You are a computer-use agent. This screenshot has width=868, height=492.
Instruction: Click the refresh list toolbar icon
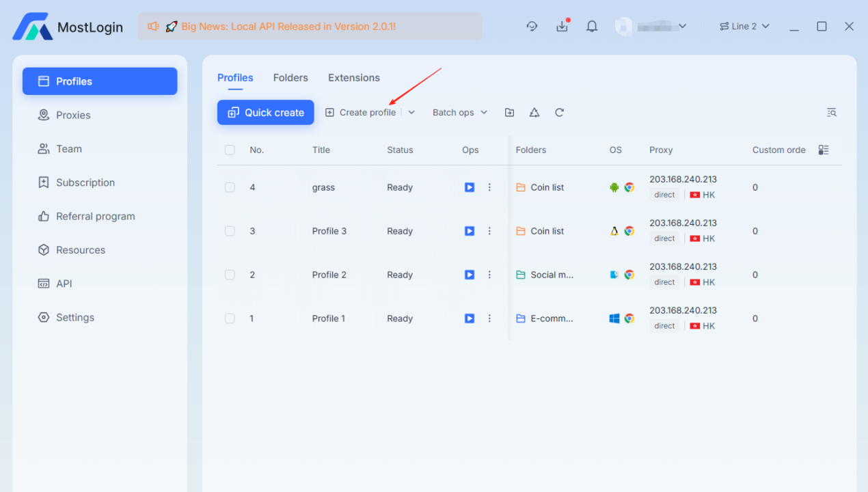click(x=559, y=112)
